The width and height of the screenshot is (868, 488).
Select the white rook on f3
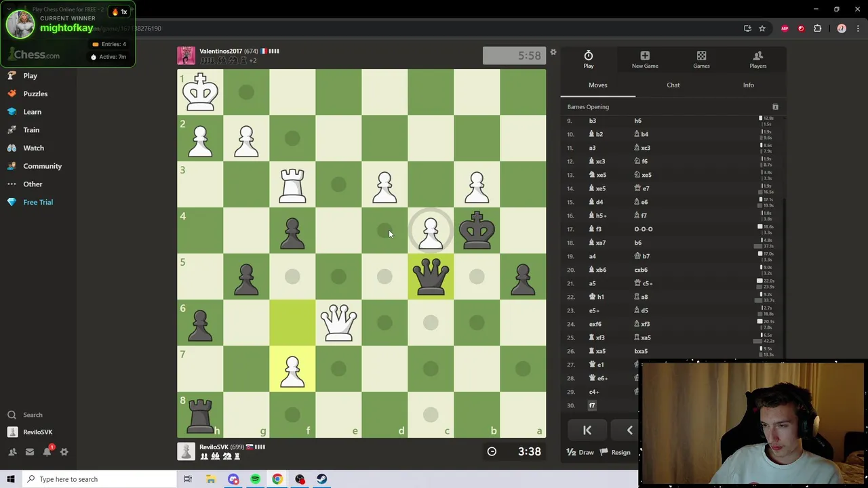point(292,184)
